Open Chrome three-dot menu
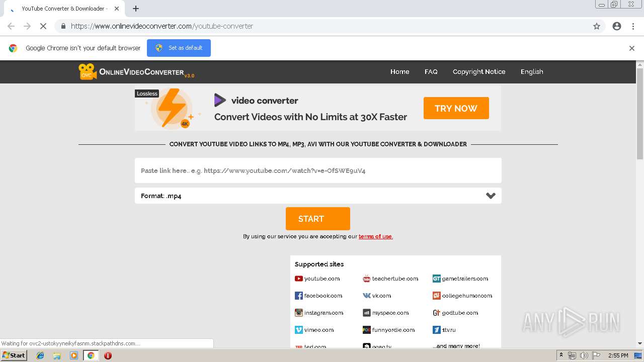644x362 pixels. (x=633, y=26)
